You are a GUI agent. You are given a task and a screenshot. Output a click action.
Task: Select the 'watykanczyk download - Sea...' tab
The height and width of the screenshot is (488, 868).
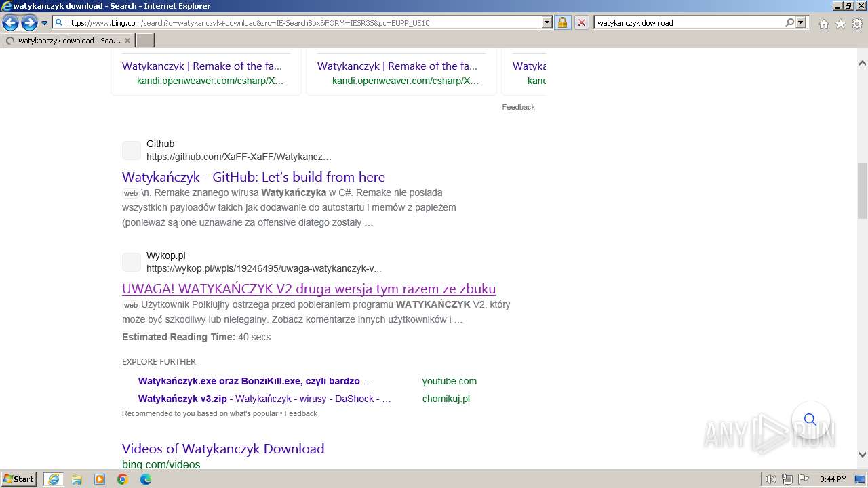pyautogui.click(x=67, y=41)
